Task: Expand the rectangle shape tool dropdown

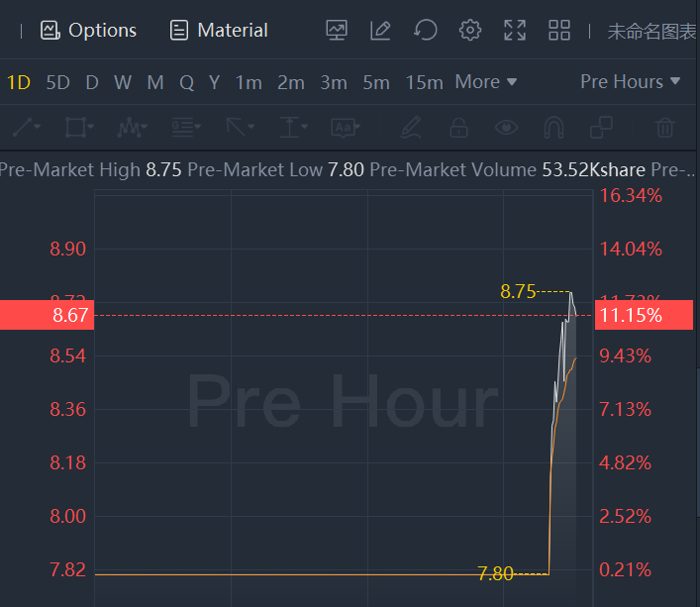Action: coord(79,127)
